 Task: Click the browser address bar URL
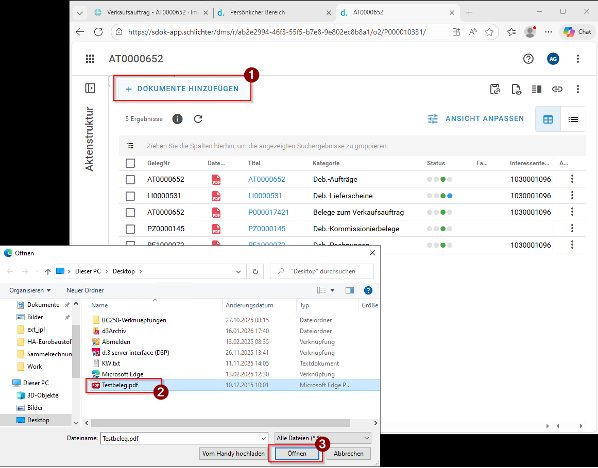(x=277, y=32)
